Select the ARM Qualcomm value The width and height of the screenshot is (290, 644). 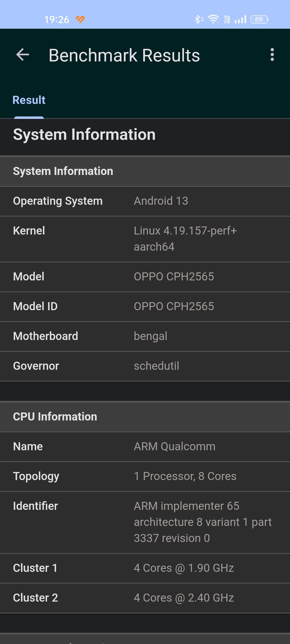tap(175, 447)
